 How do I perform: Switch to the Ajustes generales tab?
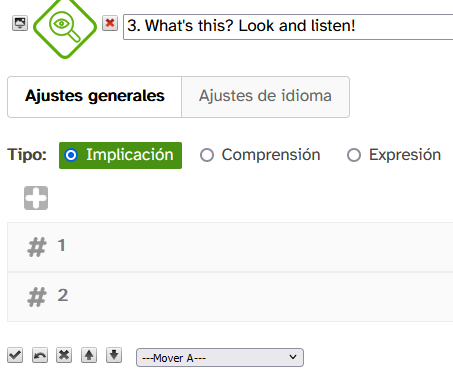95,97
